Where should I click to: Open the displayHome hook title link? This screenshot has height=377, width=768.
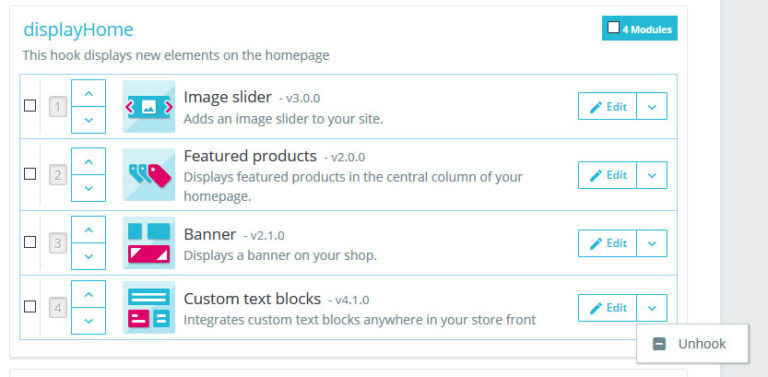point(78,30)
